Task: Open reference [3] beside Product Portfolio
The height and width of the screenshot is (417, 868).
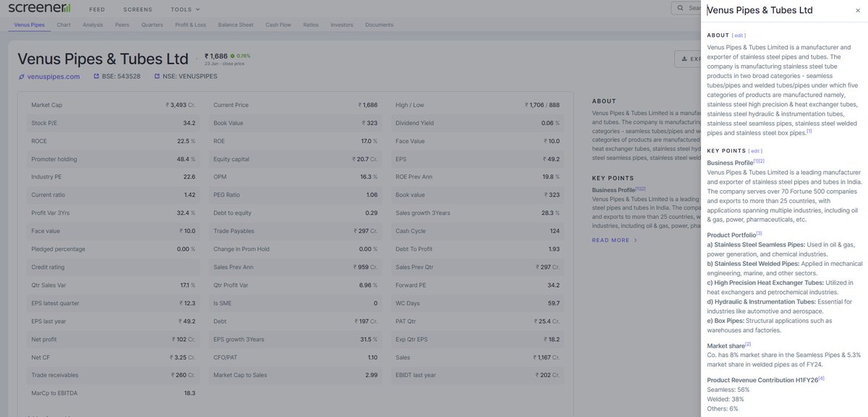Action: coord(759,233)
